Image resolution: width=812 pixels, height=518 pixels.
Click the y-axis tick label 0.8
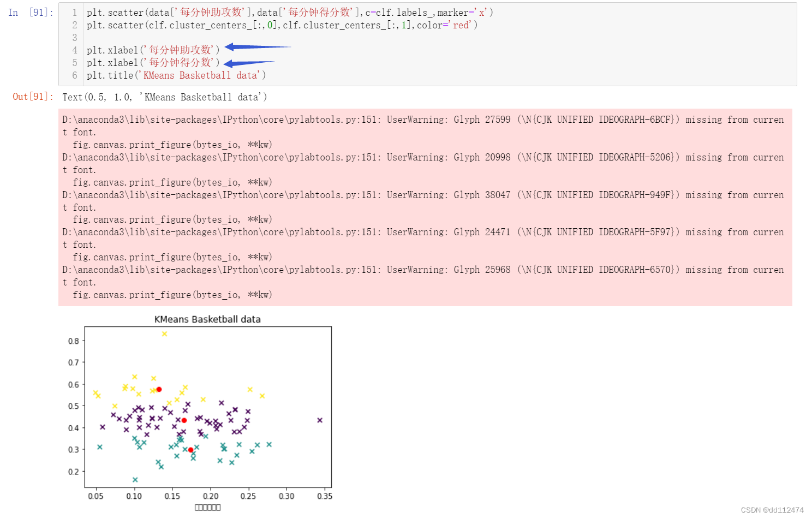tap(73, 341)
